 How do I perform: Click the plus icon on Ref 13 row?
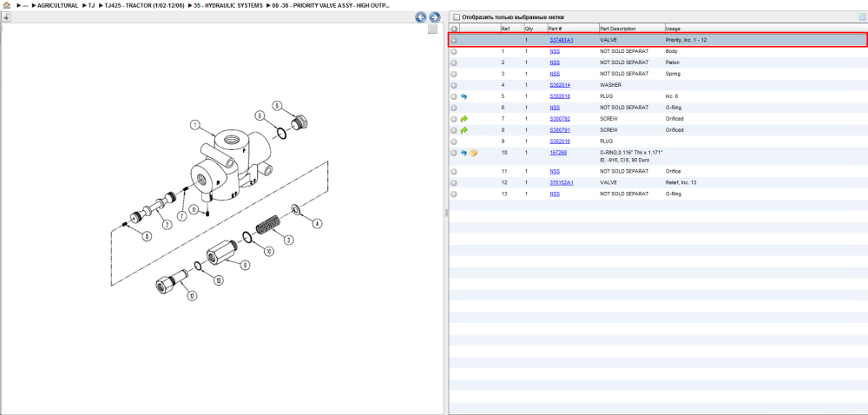(x=454, y=194)
